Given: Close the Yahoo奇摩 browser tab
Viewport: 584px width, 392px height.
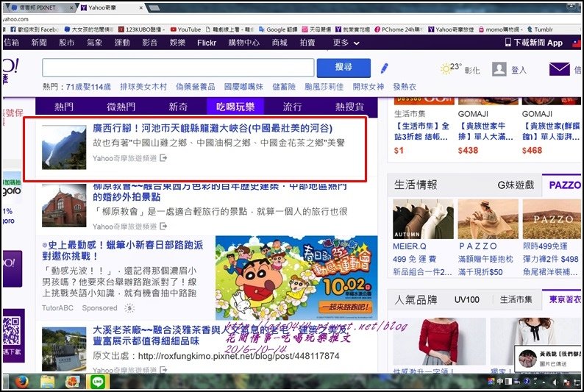Looking at the screenshot, I should 141,7.
